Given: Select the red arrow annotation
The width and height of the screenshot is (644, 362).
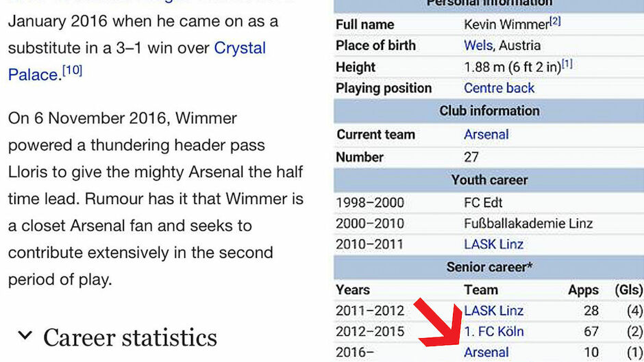Looking at the screenshot, I should point(438,322).
